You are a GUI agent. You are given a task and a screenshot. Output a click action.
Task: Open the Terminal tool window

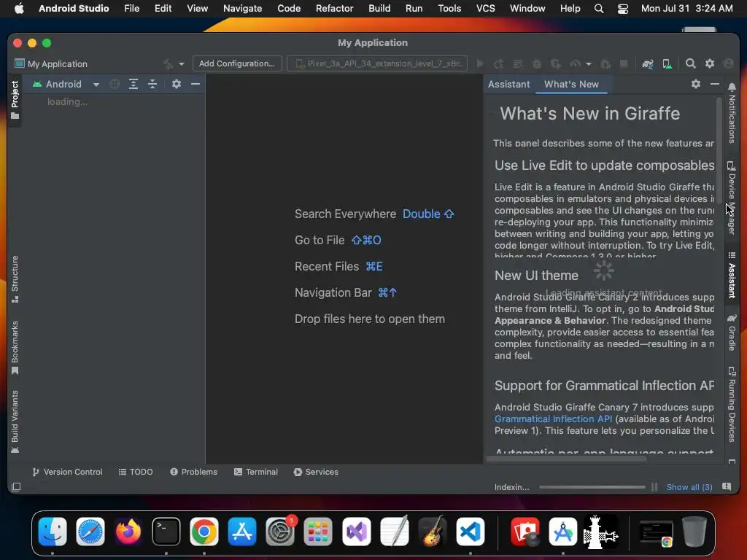pyautogui.click(x=256, y=472)
